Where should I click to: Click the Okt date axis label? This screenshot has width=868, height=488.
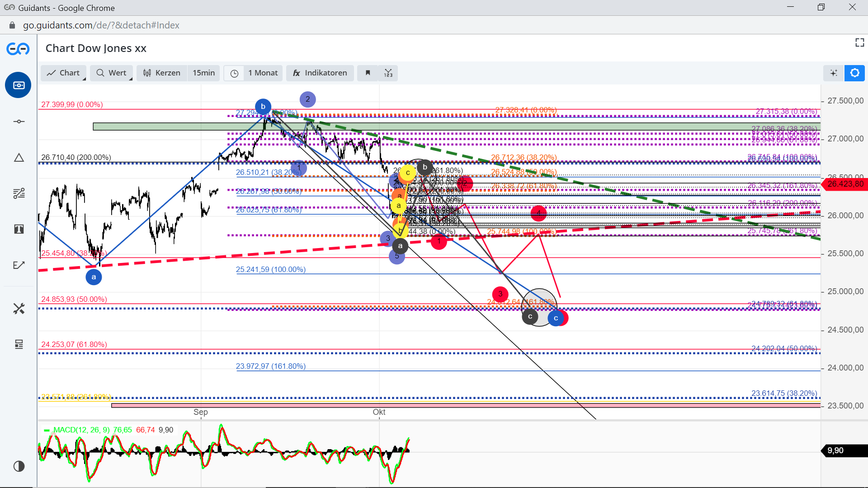pyautogui.click(x=379, y=412)
